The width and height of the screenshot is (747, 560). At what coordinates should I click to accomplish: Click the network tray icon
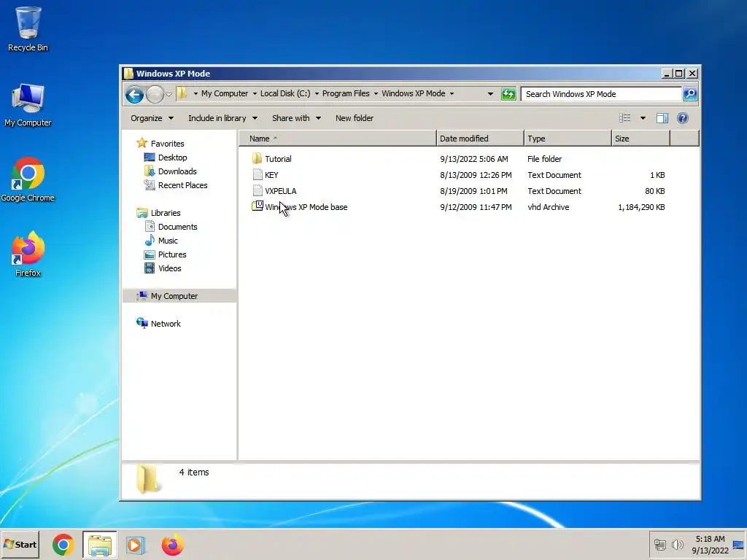[x=659, y=544]
